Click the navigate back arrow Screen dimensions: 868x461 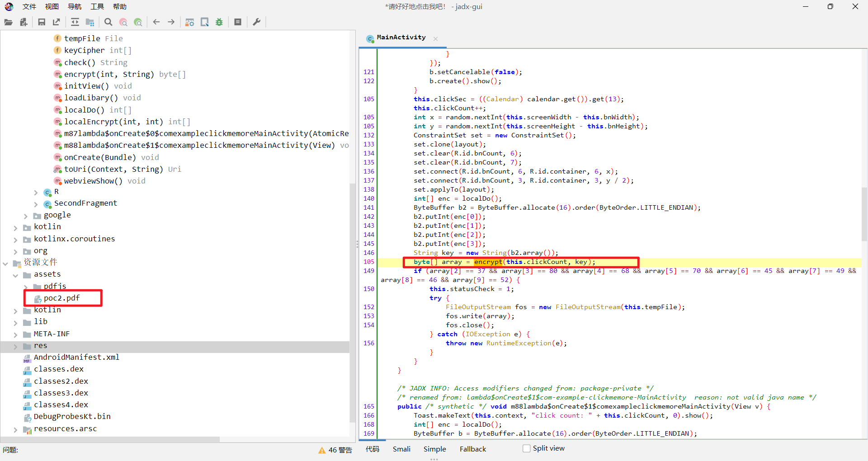(156, 22)
